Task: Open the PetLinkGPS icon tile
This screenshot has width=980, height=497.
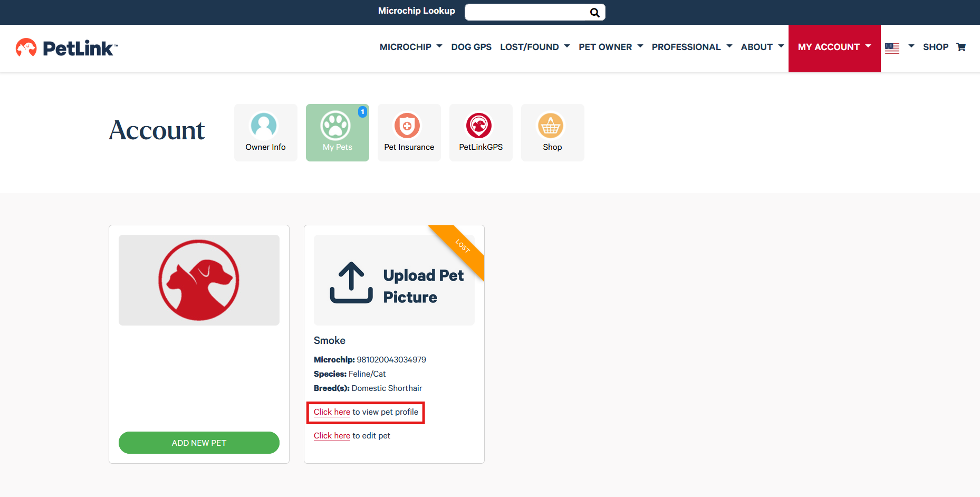Action: pos(481,132)
